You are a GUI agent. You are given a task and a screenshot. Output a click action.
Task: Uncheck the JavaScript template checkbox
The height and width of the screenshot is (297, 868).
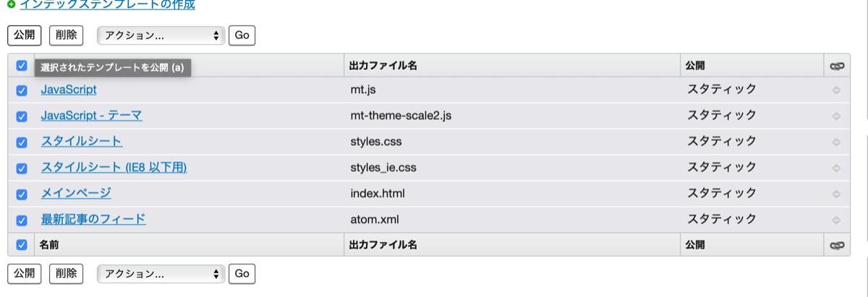22,90
